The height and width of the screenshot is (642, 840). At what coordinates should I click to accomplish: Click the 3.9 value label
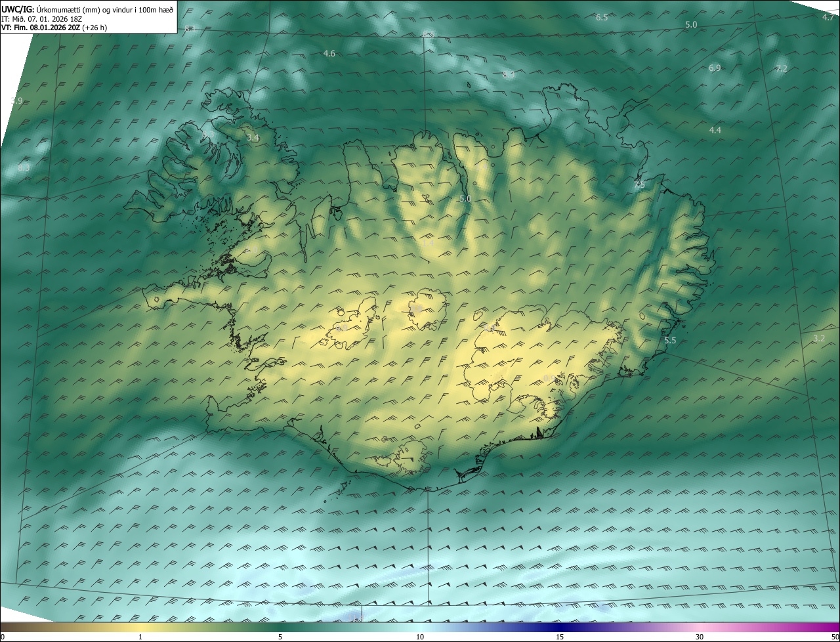(17, 100)
